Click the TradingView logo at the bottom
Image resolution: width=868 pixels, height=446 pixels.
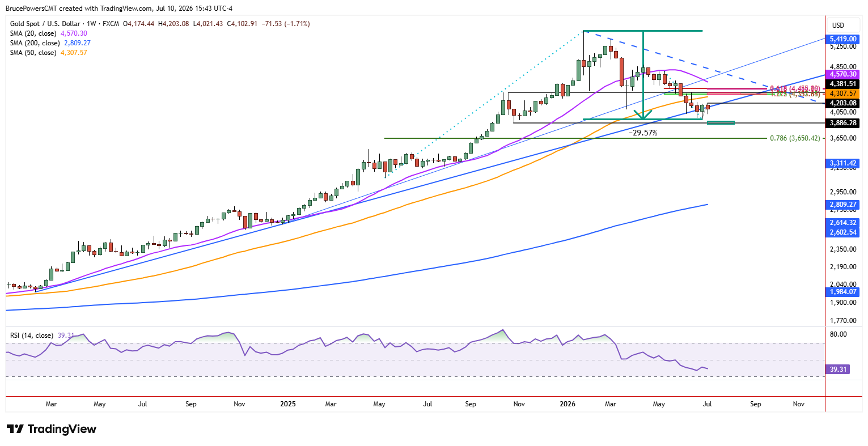pos(51,429)
